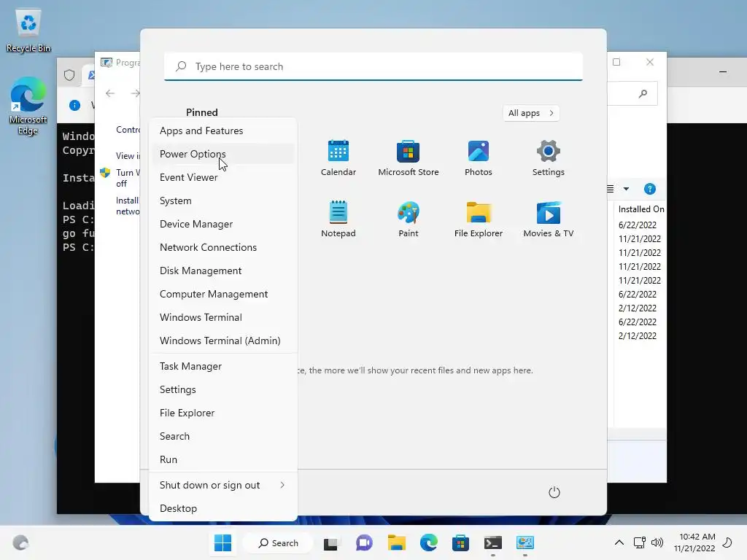The height and width of the screenshot is (560, 747).
Task: Choose Windows Terminal (Admin) entry
Action: pos(222,341)
